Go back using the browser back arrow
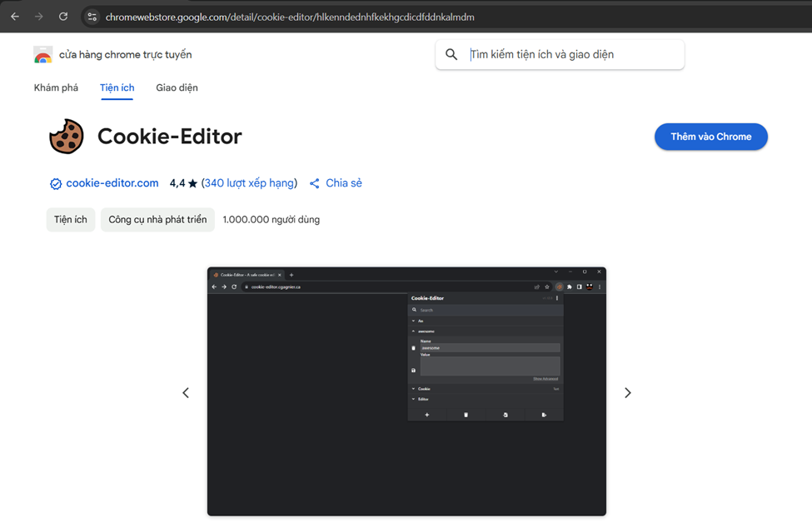Screen dimensions: 812x523 point(15,17)
